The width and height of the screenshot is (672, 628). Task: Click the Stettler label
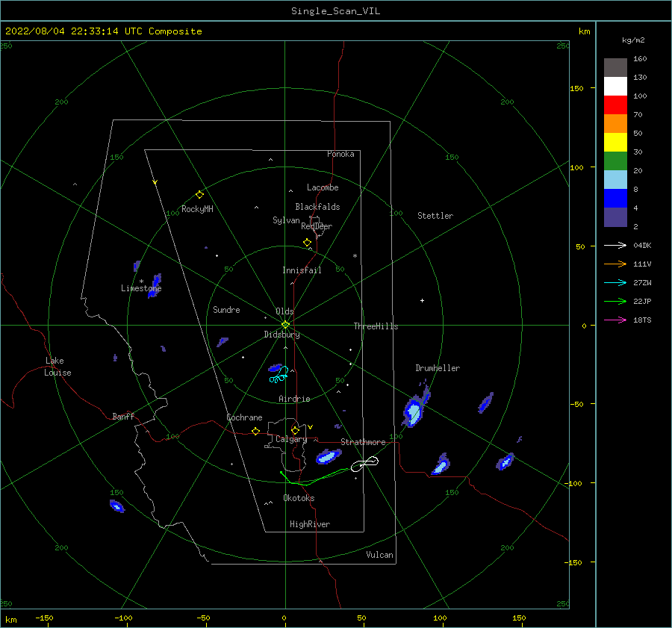(x=435, y=216)
